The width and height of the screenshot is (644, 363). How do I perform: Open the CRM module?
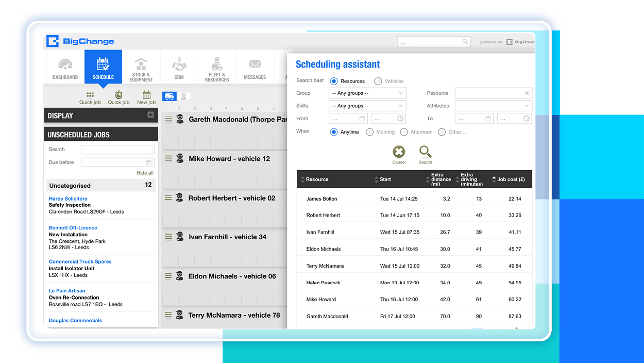(x=179, y=67)
